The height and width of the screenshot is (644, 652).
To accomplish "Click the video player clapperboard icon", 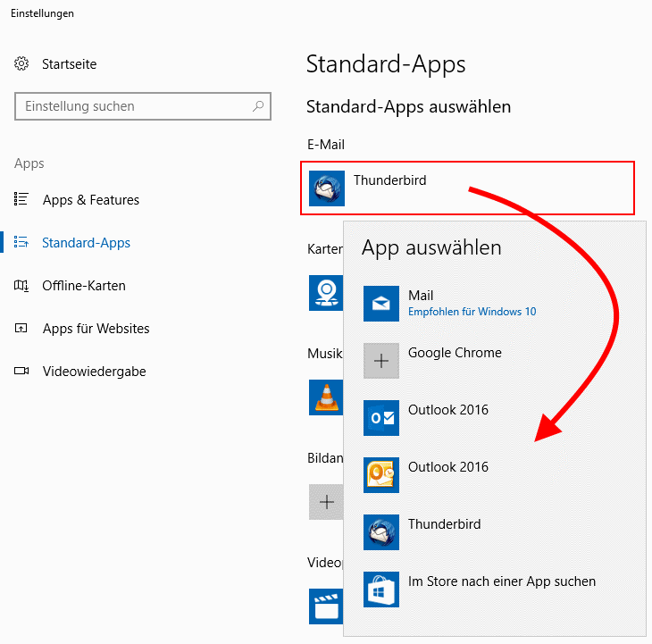I will pos(326,606).
